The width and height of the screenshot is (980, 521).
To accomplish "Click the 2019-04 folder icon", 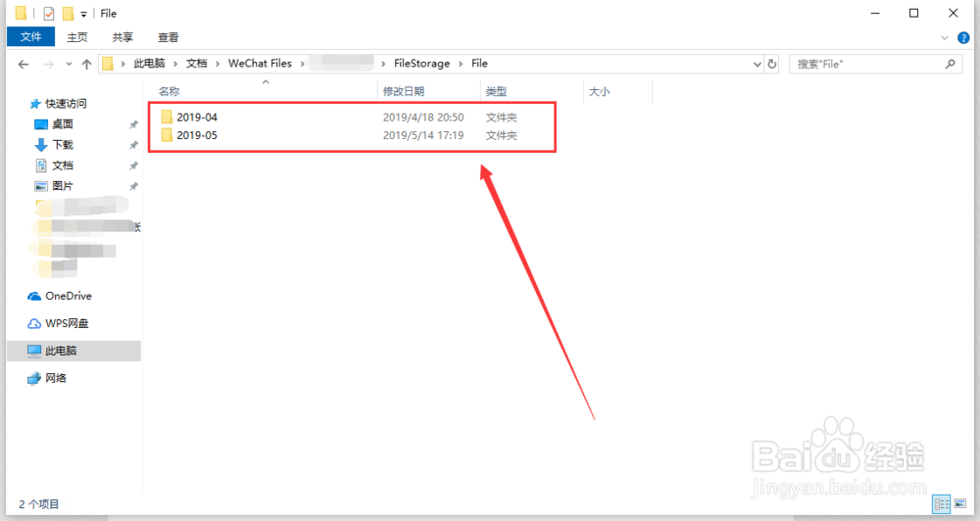I will pyautogui.click(x=167, y=117).
